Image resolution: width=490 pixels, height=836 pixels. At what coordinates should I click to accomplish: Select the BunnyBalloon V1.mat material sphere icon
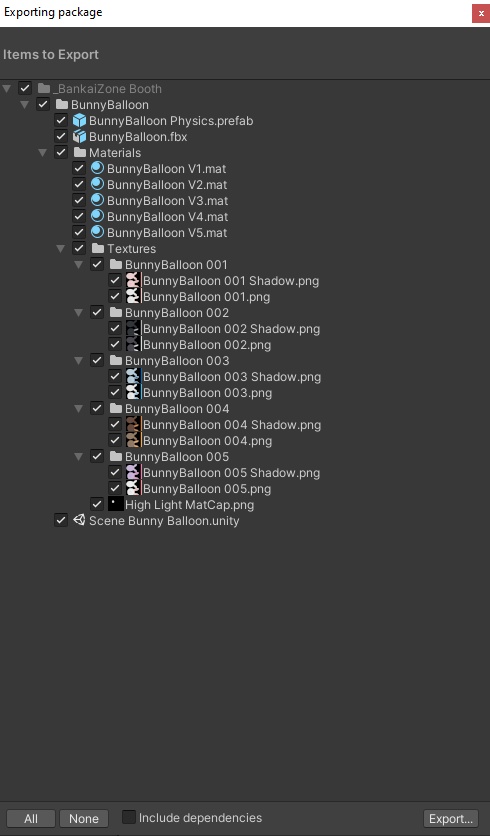tap(97, 168)
